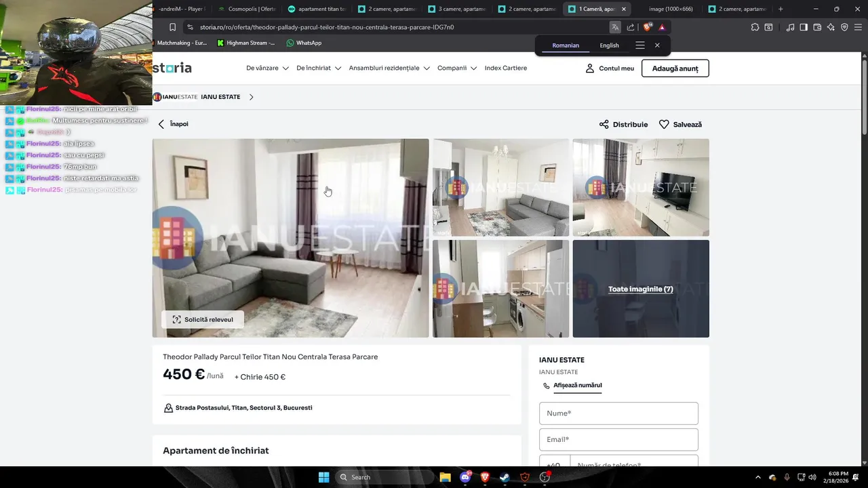Open Toate imaginile (7) gallery link
Viewport: 868px width, 488px height.
641,289
